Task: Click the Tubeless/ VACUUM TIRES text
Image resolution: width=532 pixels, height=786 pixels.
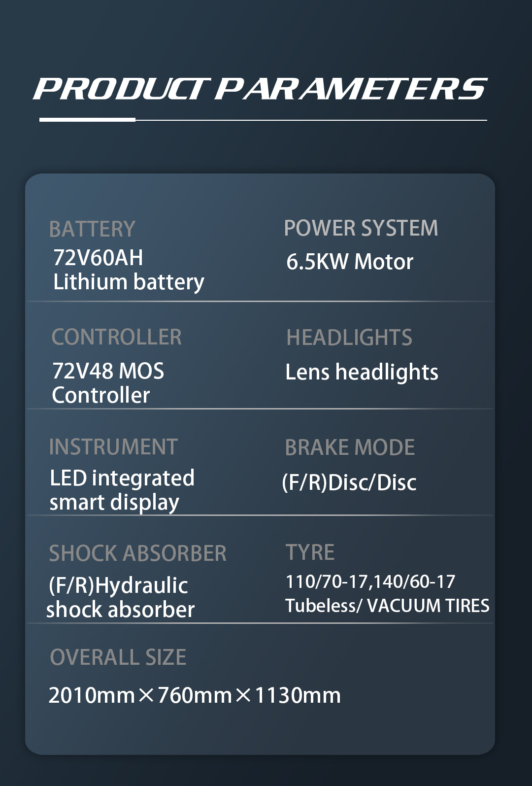Action: click(x=387, y=606)
